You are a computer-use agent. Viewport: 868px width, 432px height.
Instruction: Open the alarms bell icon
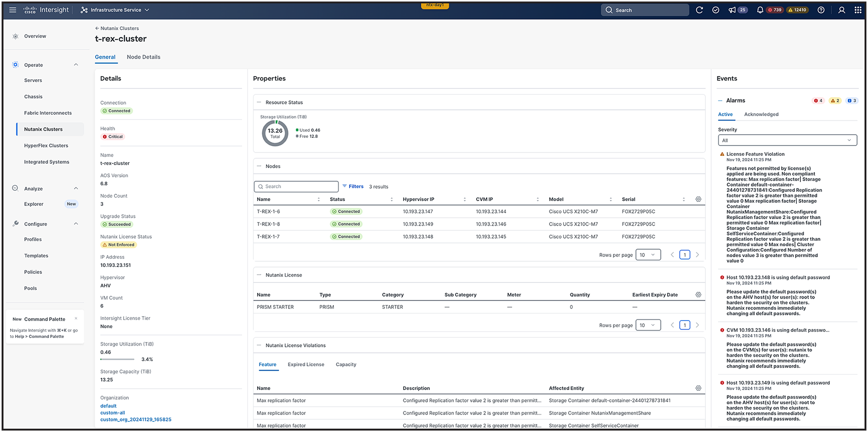(760, 10)
